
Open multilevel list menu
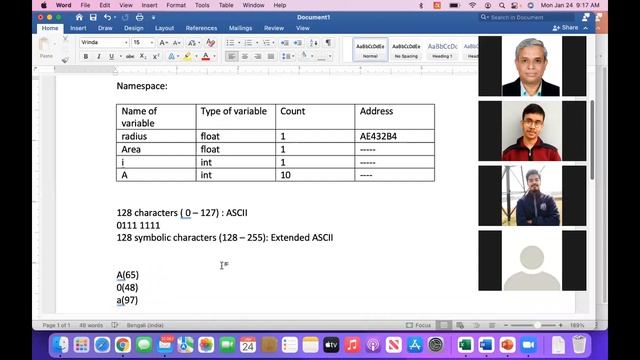click(x=266, y=43)
